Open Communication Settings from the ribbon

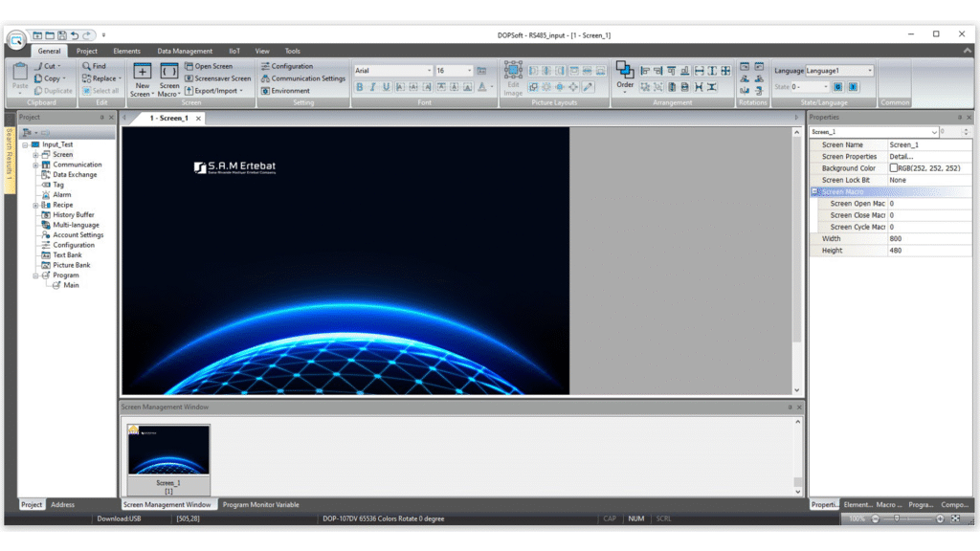tap(265, 78)
